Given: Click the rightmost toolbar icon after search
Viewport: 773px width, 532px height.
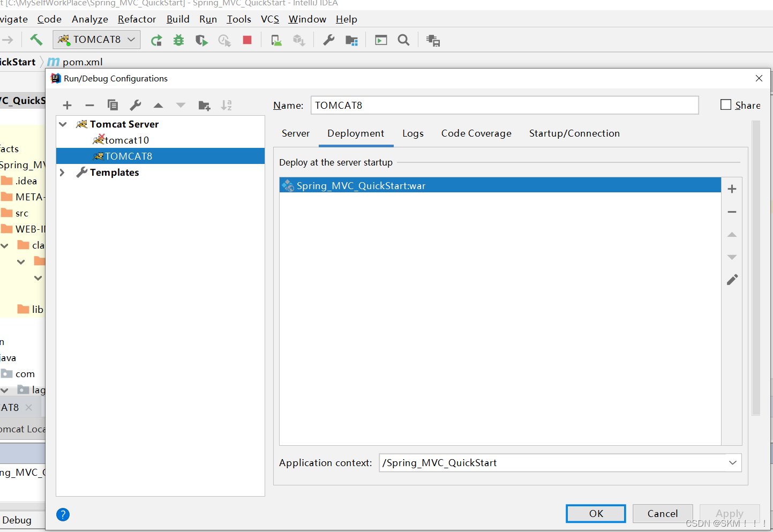Looking at the screenshot, I should pos(433,40).
